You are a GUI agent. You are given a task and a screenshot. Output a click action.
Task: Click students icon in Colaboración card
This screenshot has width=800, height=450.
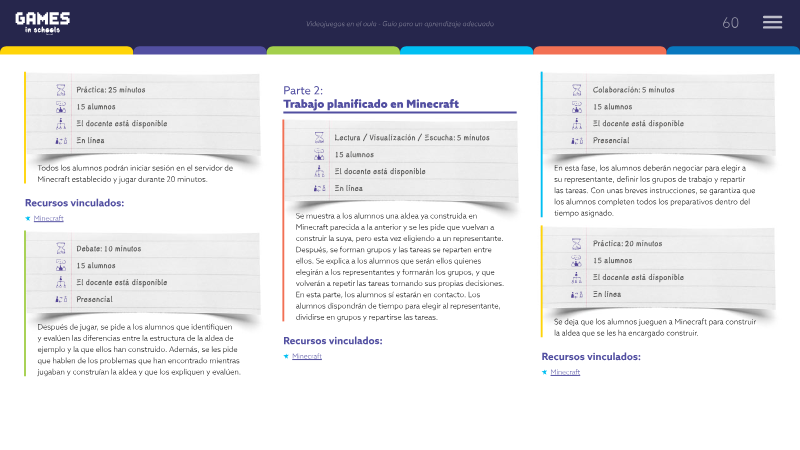coord(577,107)
